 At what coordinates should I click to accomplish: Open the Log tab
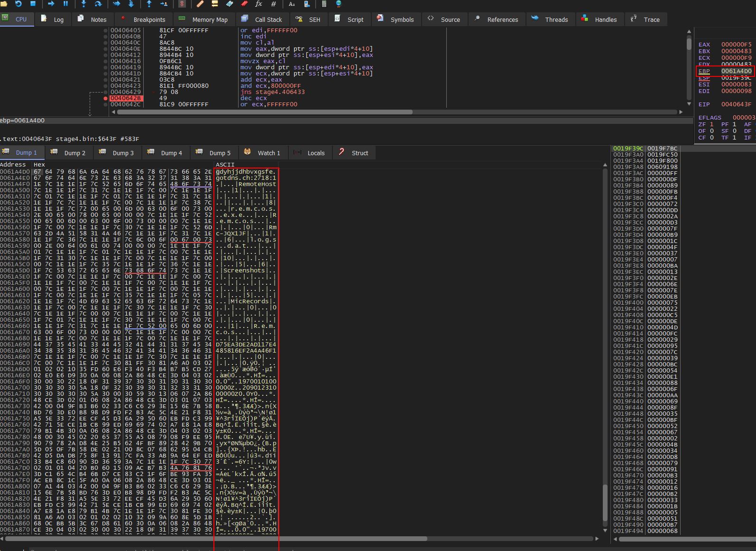(x=53, y=19)
